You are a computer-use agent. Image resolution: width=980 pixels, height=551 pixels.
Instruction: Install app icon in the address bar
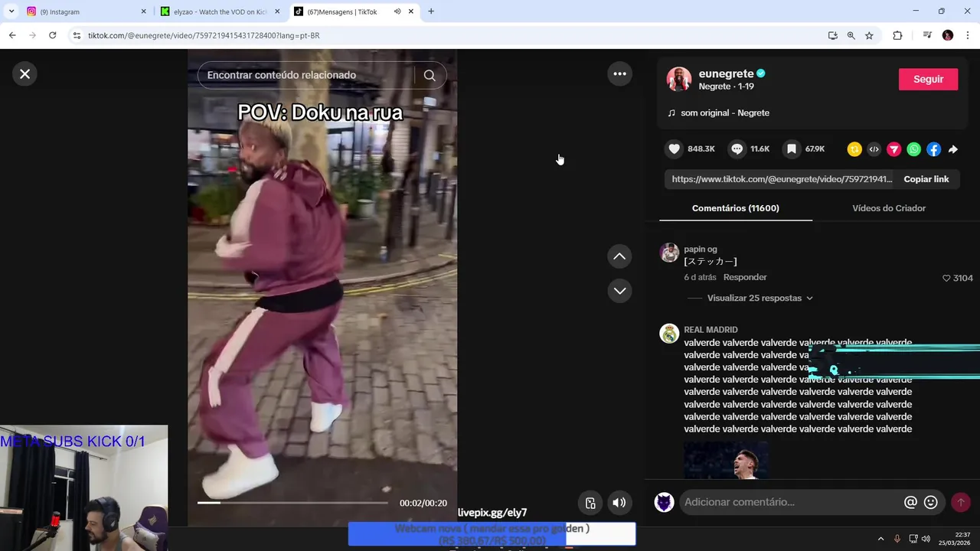click(x=832, y=35)
